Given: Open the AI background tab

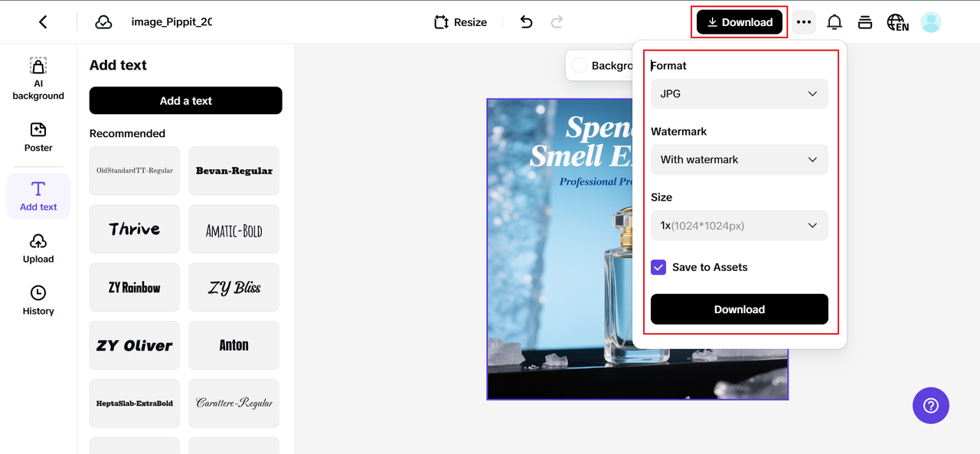Looking at the screenshot, I should [x=38, y=79].
